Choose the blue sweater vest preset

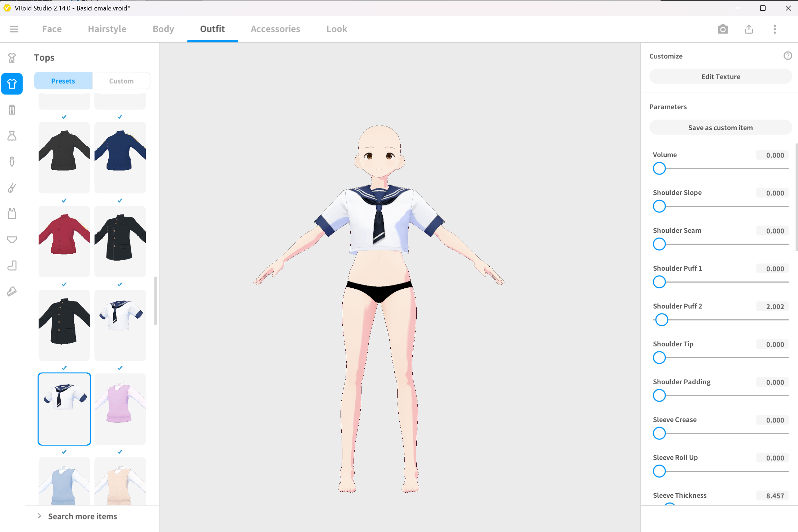(x=64, y=481)
